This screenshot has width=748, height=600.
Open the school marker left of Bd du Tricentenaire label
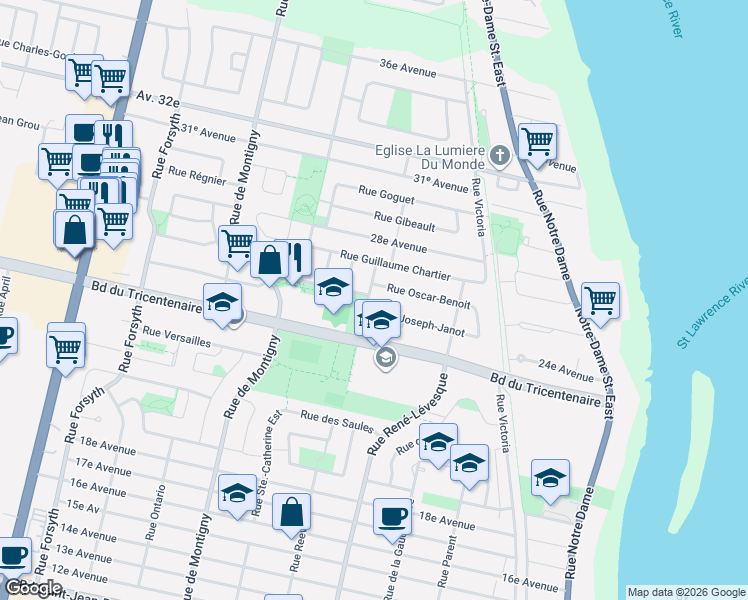tap(222, 303)
